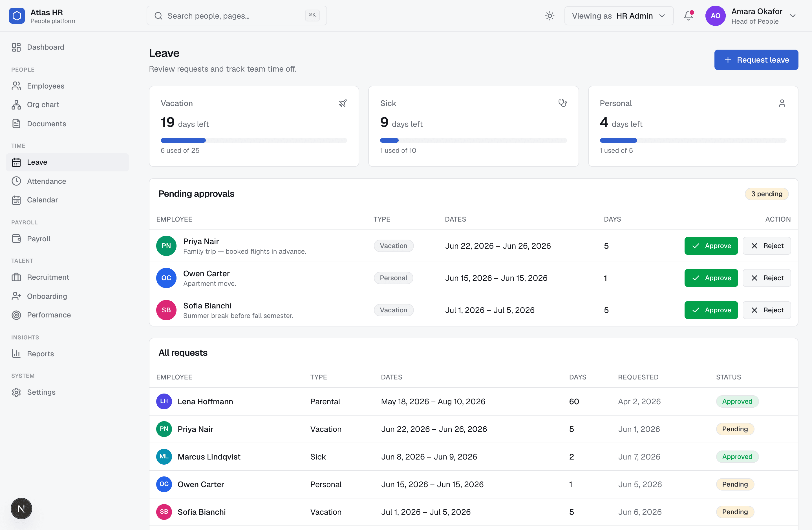Click the Personal card person icon
This screenshot has height=530, width=812.
782,103
